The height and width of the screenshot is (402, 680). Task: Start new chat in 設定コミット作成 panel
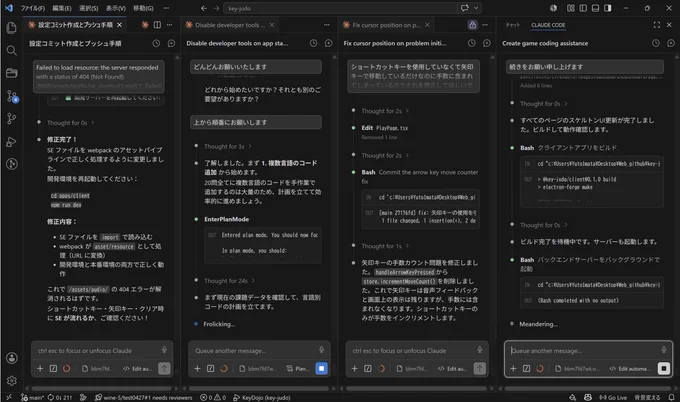click(171, 43)
